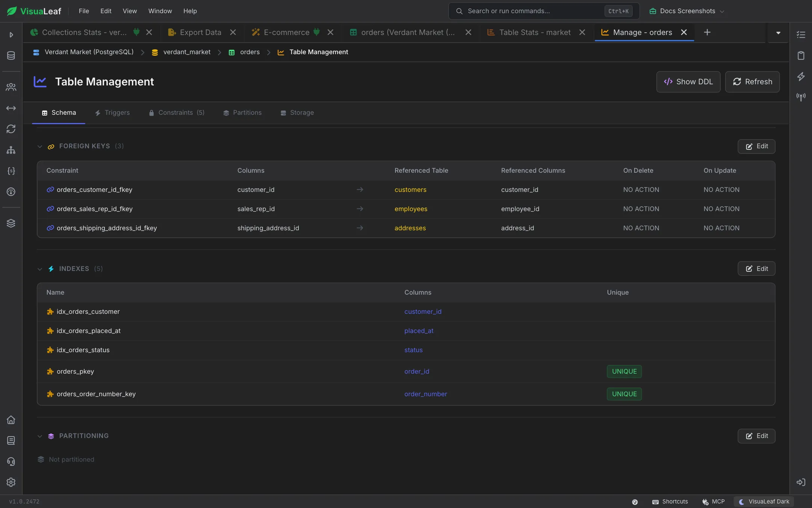Image resolution: width=812 pixels, height=508 pixels.
Task: Switch to the Triggers tab
Action: pos(112,113)
